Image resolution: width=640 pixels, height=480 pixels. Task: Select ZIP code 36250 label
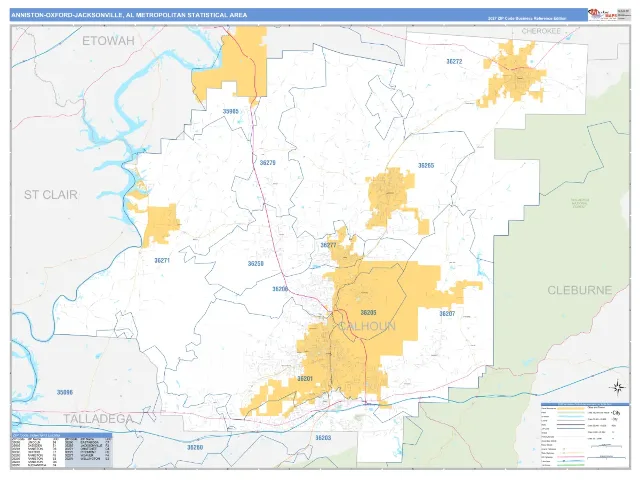256,264
